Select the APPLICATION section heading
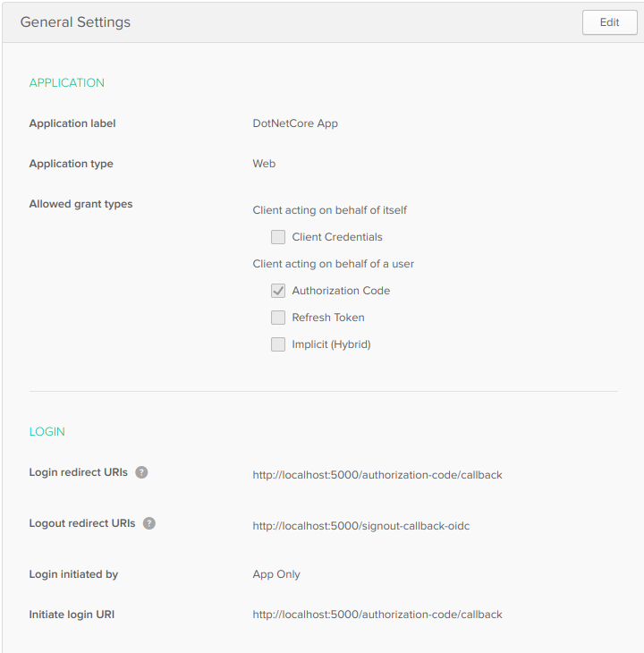 coord(67,83)
